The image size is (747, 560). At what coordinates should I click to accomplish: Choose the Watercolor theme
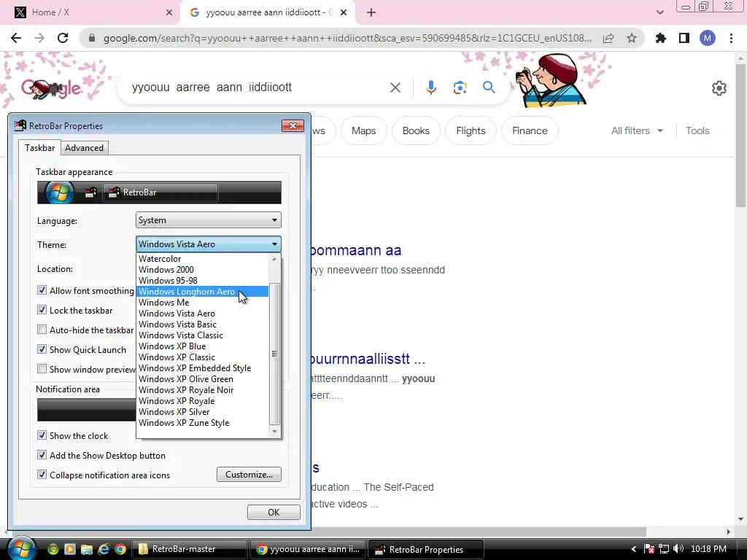coord(203,259)
